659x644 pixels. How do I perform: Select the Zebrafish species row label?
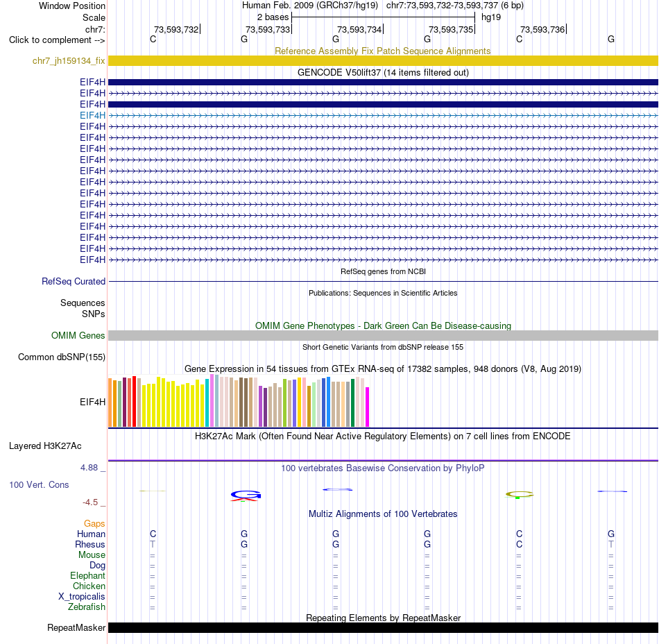click(87, 607)
